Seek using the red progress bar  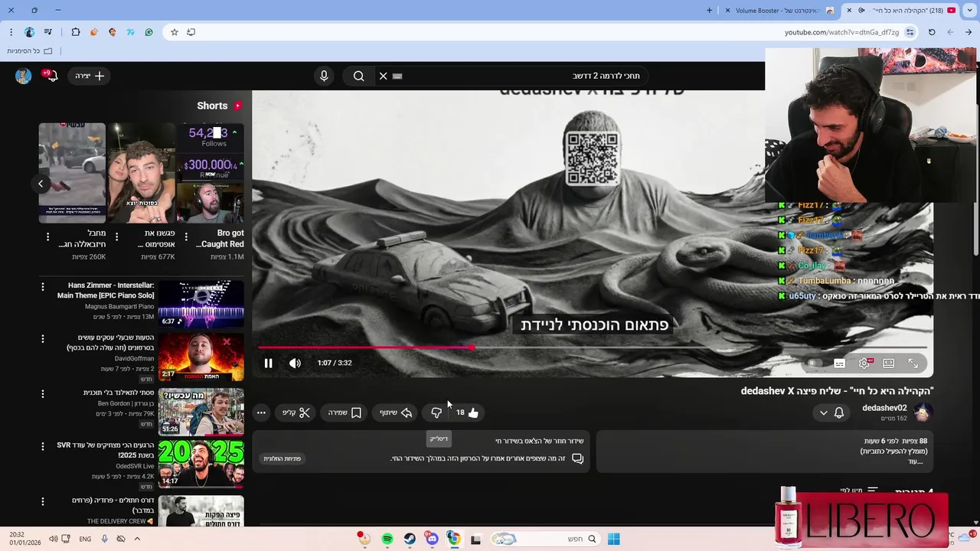click(x=592, y=347)
